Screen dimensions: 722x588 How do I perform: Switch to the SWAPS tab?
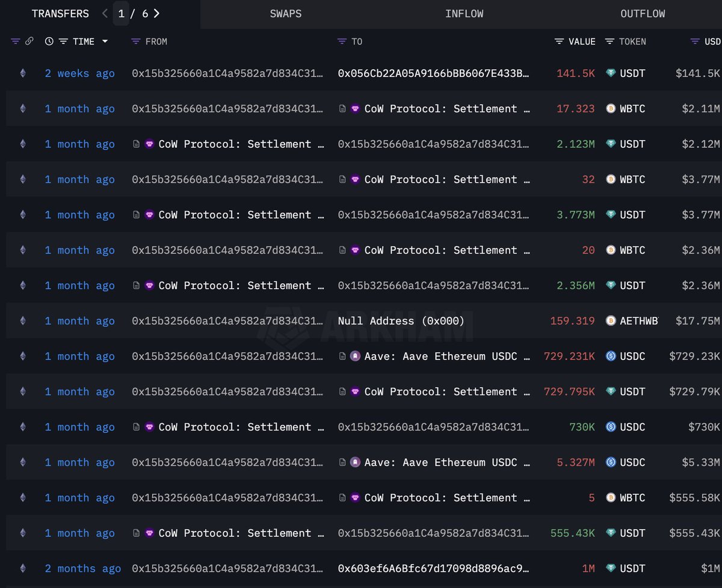(286, 13)
